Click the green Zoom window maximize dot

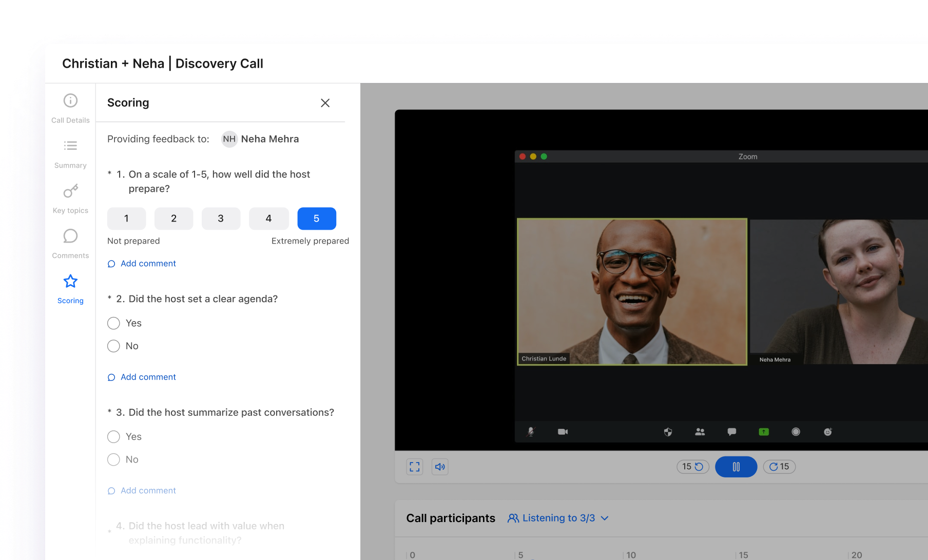544,156
